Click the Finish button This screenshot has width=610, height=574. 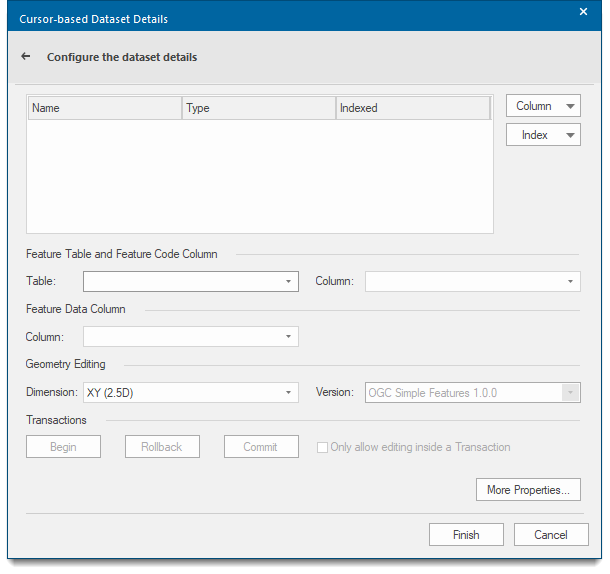click(x=466, y=535)
